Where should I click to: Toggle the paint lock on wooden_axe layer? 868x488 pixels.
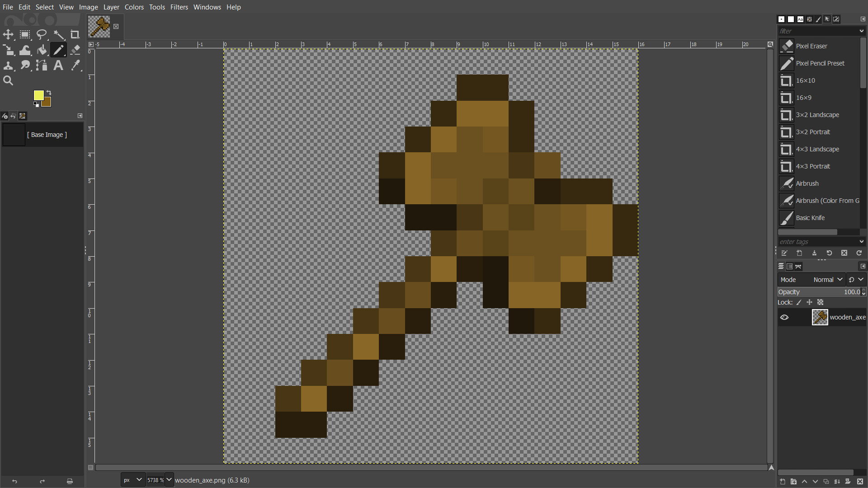click(x=798, y=302)
